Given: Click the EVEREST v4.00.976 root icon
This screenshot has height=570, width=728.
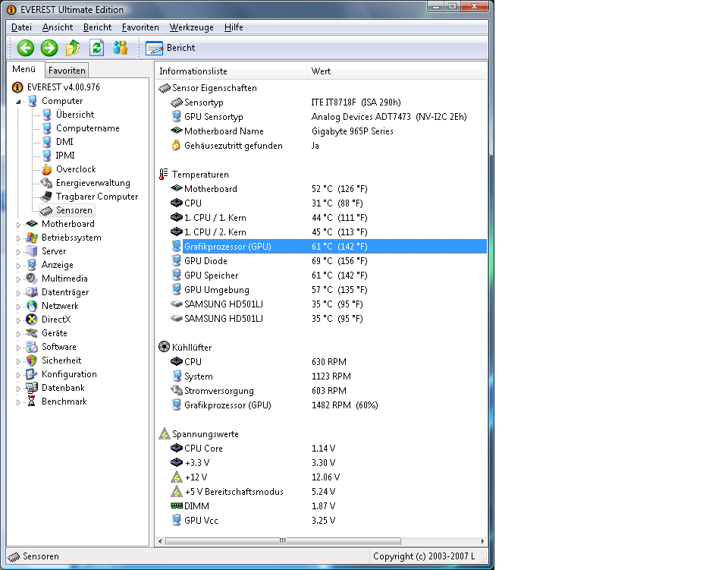Looking at the screenshot, I should pyautogui.click(x=17, y=87).
